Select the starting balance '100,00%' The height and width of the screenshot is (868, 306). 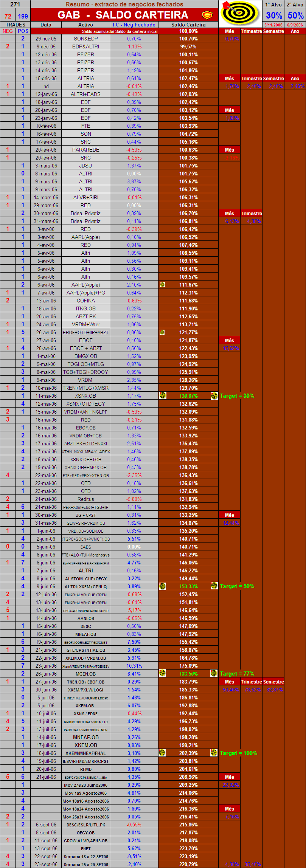[188, 31]
